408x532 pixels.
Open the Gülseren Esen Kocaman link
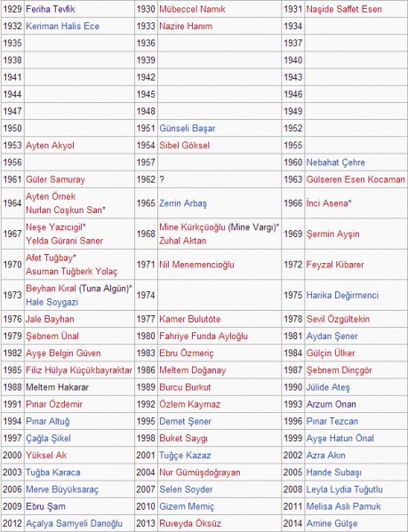pos(356,179)
